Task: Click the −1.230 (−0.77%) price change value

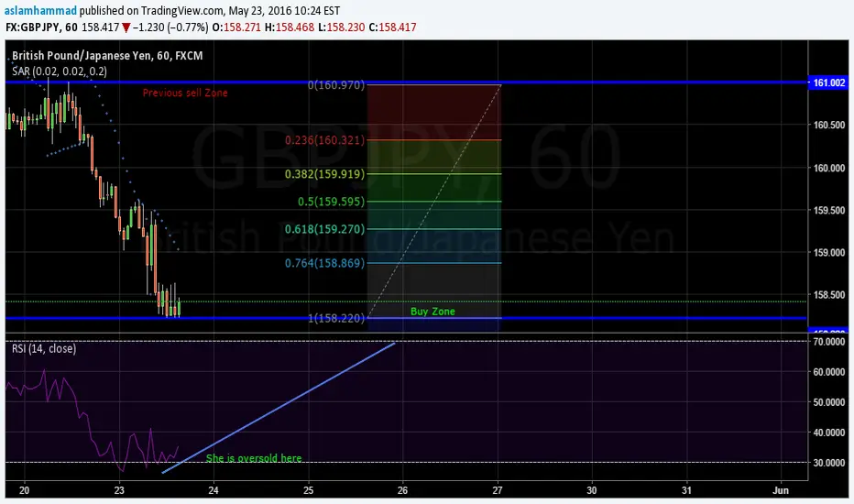Action: coord(170,27)
